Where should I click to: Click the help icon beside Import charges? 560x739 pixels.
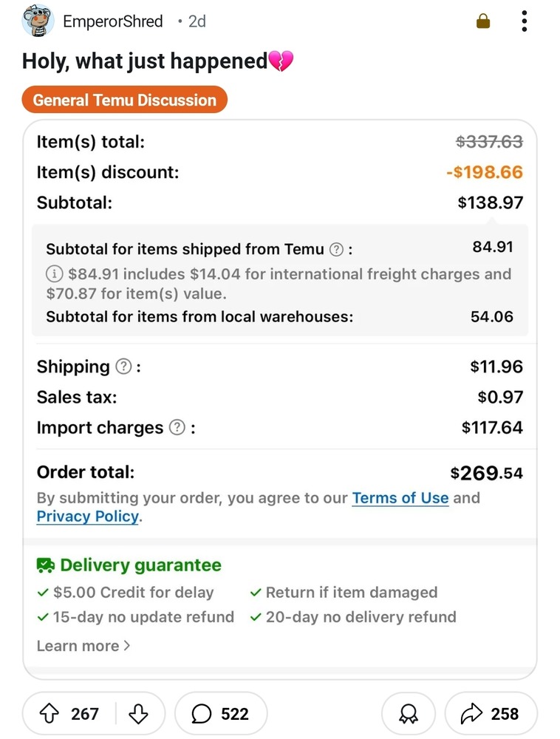177,427
